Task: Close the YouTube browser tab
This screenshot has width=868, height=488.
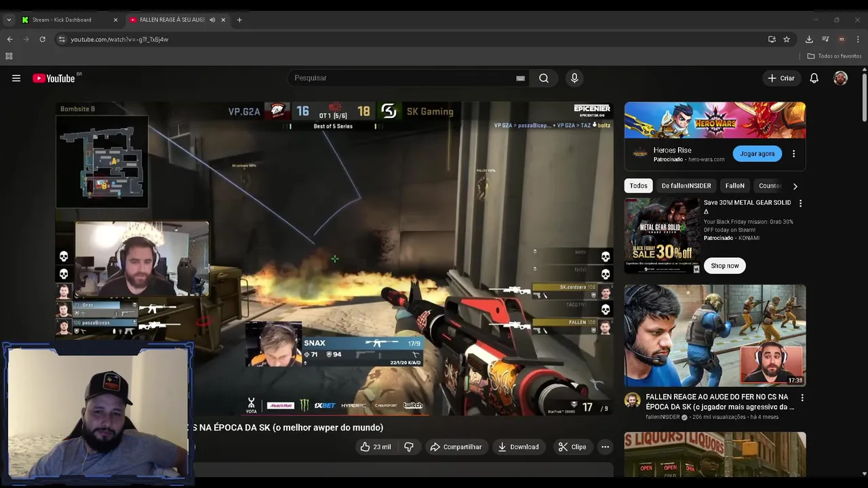Action: click(x=223, y=20)
